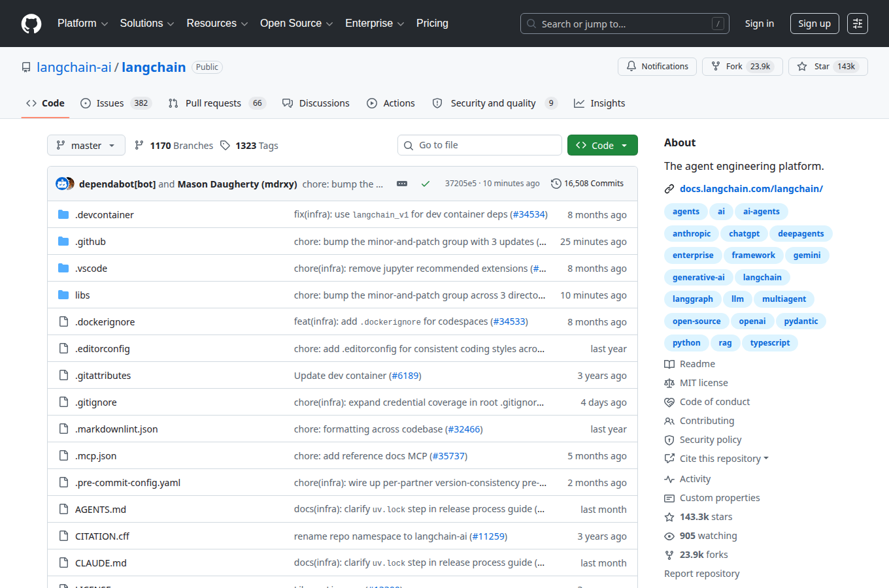Click the Sign up button
The width and height of the screenshot is (889, 588).
[x=814, y=24]
